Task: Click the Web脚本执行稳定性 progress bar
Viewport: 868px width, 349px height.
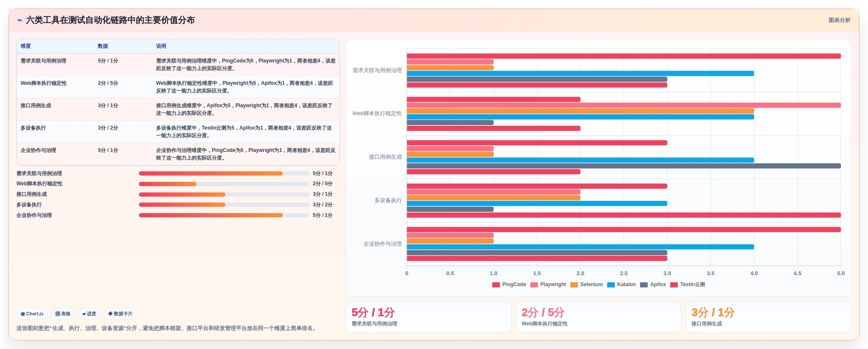Action: (x=224, y=184)
